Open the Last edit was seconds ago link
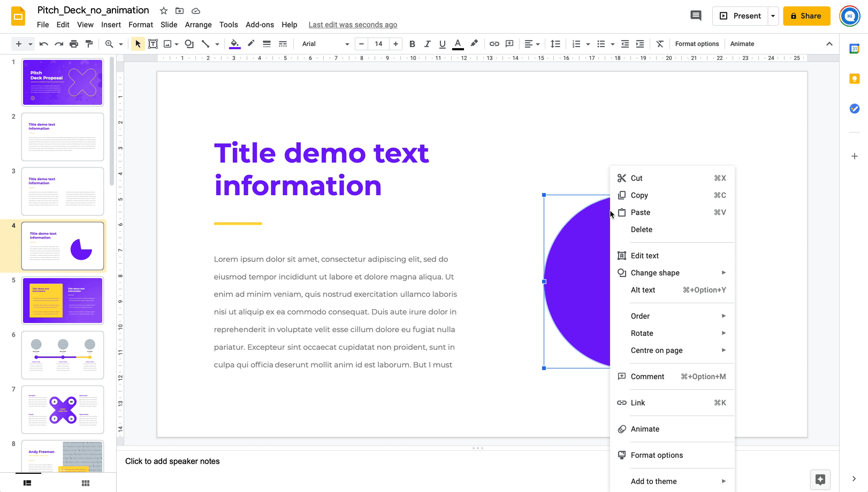Viewport: 868px width, 492px height. tap(353, 25)
